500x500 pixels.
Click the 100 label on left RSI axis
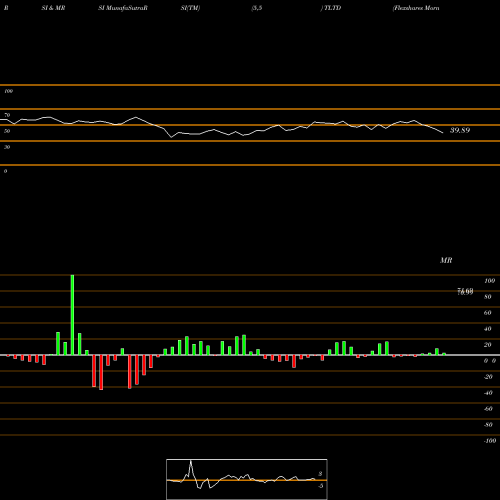pos(8,91)
